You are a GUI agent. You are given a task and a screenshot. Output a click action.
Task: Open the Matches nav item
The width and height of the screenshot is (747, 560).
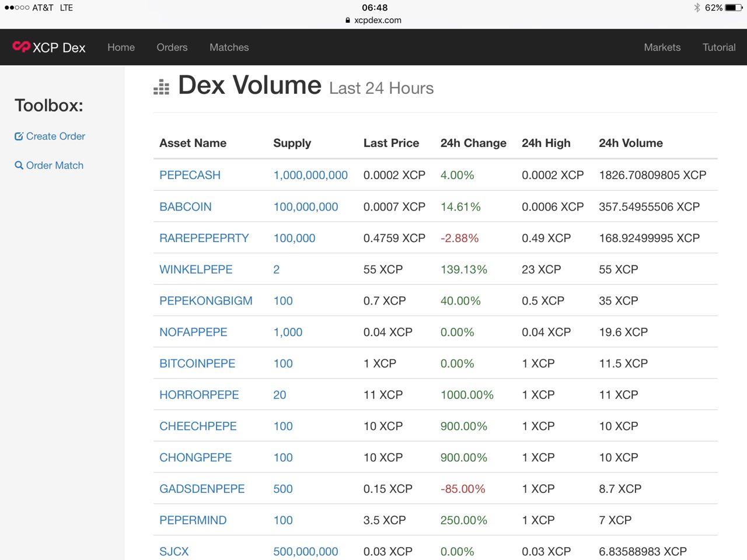[x=229, y=47]
